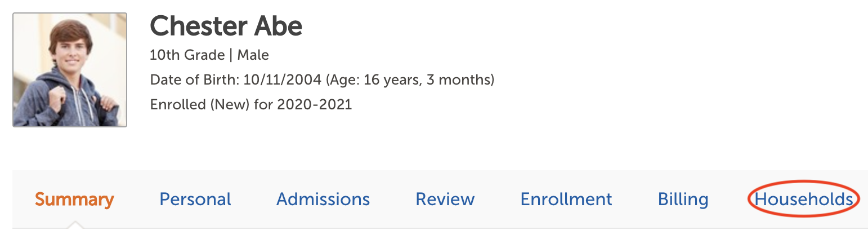Open the Households tab
Image resolution: width=868 pixels, height=239 pixels.
pos(803,199)
